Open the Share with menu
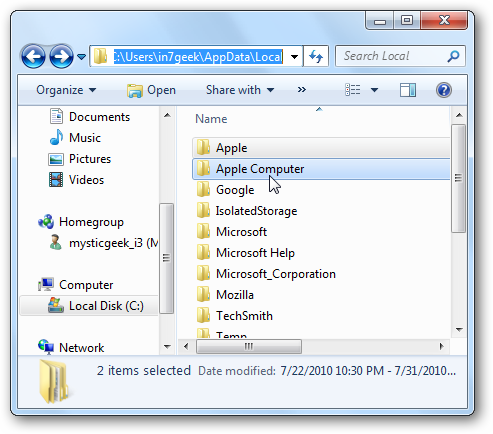Image resolution: width=493 pixels, height=434 pixels. click(x=240, y=90)
